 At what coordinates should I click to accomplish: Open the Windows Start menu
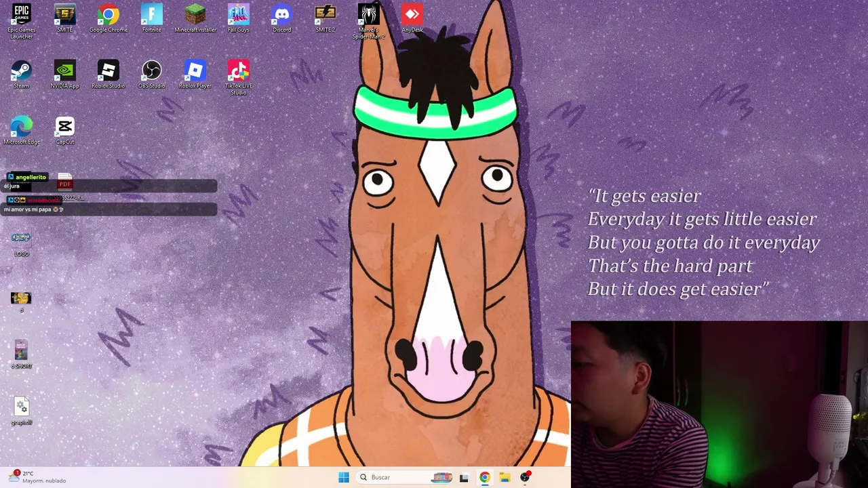coord(344,477)
